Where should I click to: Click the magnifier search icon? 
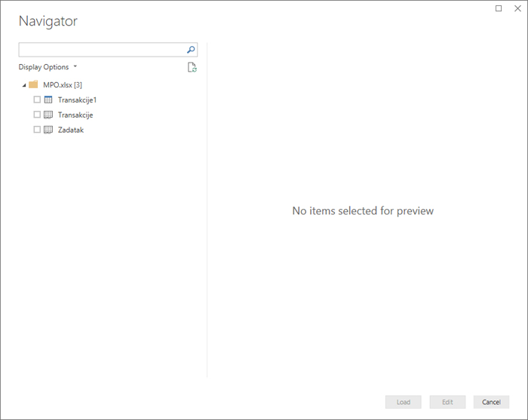click(x=191, y=50)
